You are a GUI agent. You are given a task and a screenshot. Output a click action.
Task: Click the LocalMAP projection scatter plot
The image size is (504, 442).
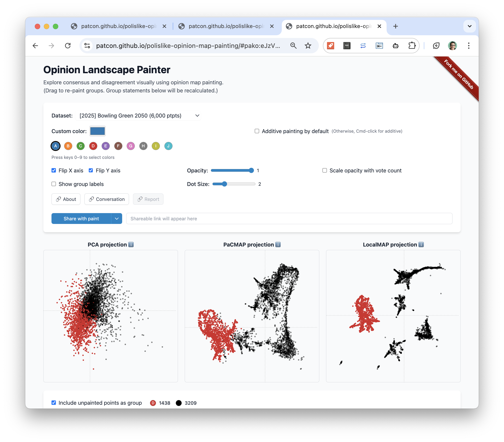pos(393,316)
